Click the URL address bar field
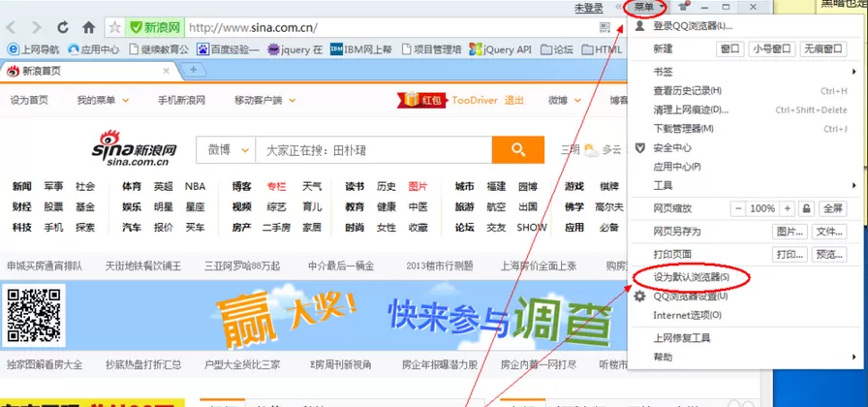The image size is (868, 407). pos(390,27)
